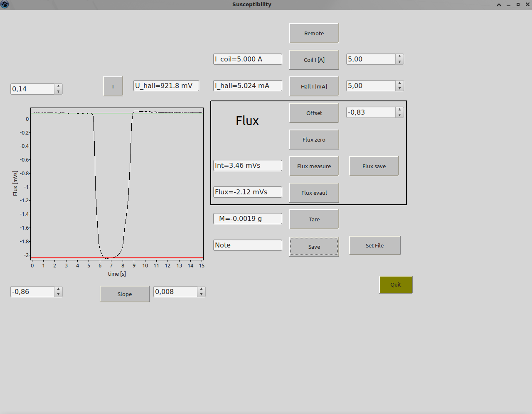Image resolution: width=532 pixels, height=414 pixels.
Task: Click the Remote button
Action: 314,33
